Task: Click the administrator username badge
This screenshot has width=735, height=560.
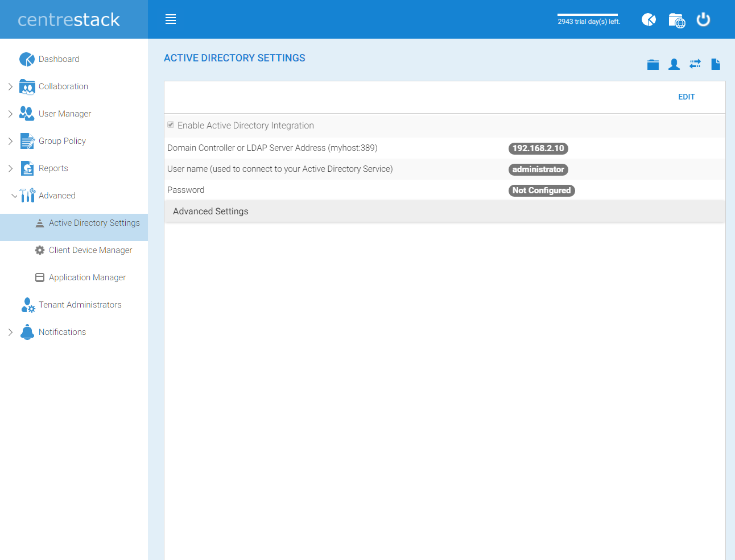Action: [x=538, y=169]
